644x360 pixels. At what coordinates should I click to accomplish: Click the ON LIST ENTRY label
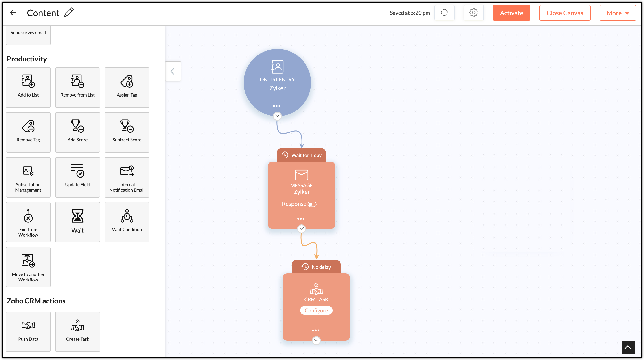pos(277,79)
